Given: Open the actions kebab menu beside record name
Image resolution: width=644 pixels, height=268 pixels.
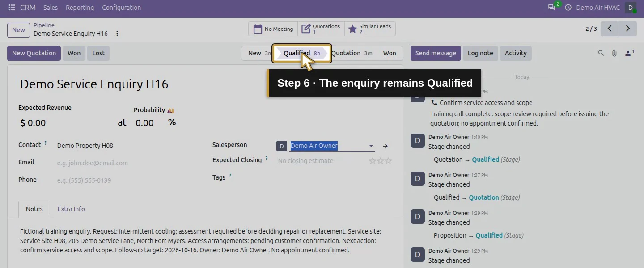Looking at the screenshot, I should tap(117, 33).
